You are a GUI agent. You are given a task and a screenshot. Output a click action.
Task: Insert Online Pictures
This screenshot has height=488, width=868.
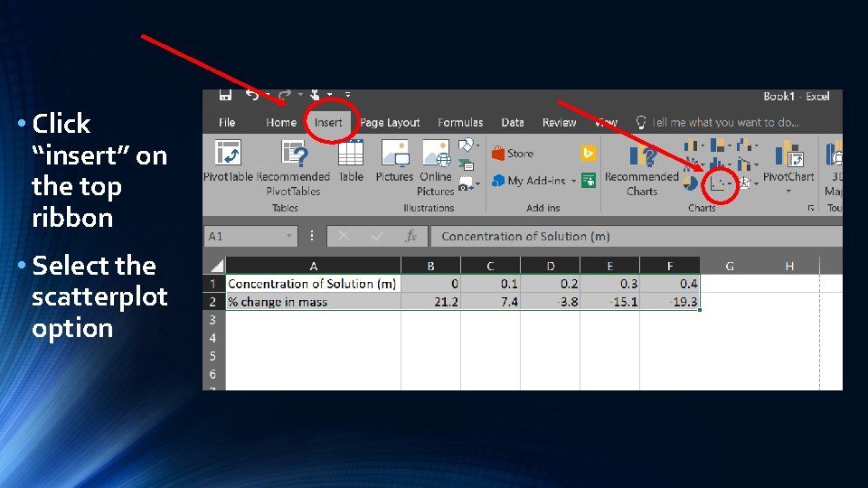click(x=436, y=168)
